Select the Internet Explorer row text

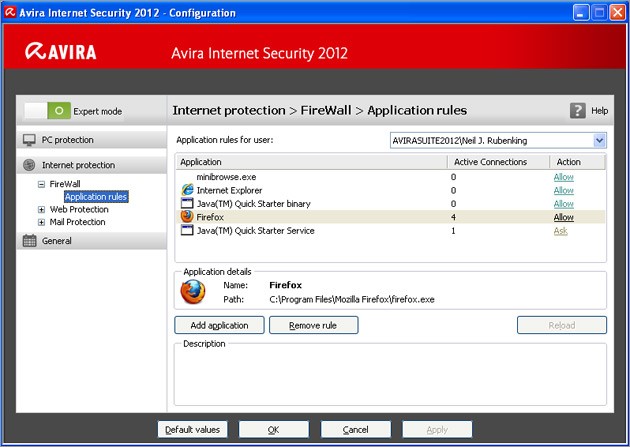(x=229, y=190)
